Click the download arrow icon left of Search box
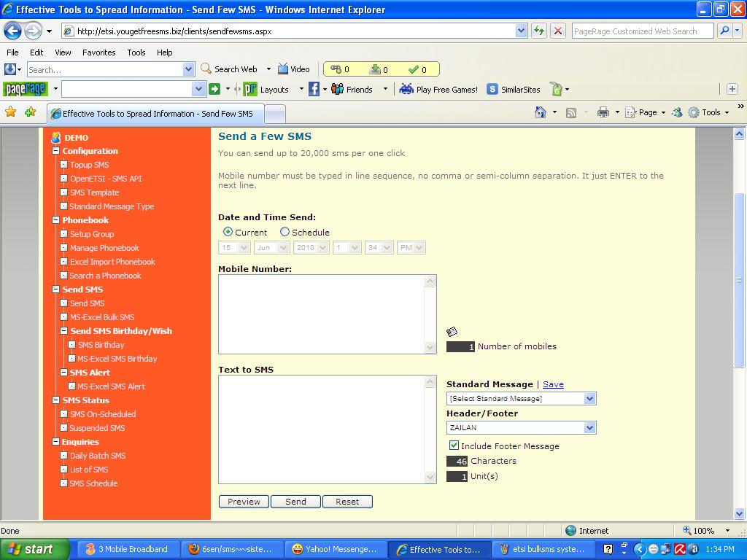 click(9, 69)
